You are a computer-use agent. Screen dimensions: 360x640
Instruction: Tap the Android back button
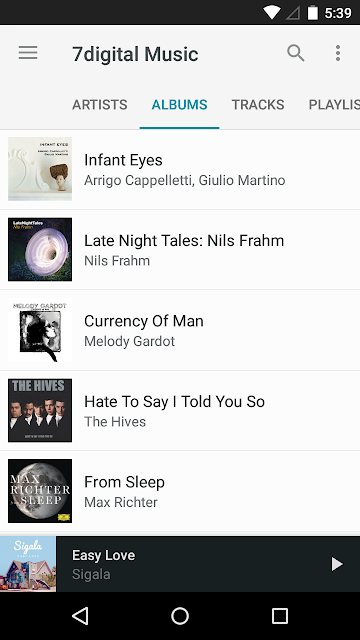pyautogui.click(x=80, y=616)
